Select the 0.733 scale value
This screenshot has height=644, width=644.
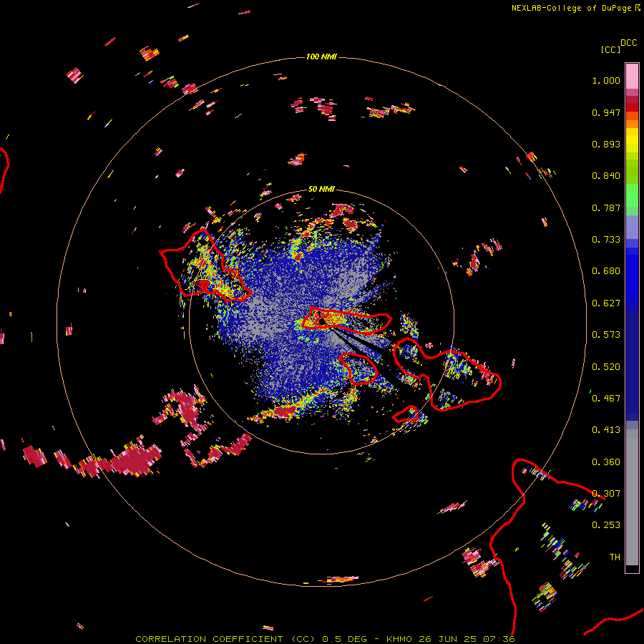(606, 240)
